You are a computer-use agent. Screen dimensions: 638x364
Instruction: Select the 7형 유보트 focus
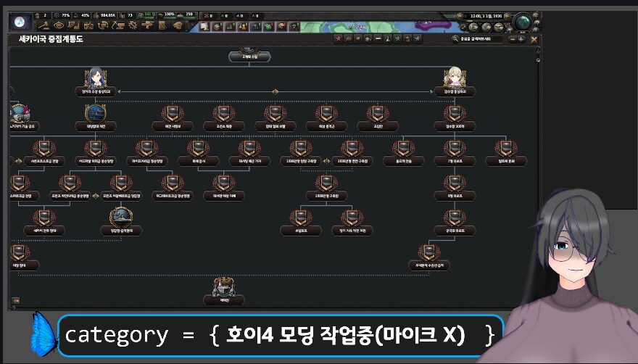click(x=455, y=149)
